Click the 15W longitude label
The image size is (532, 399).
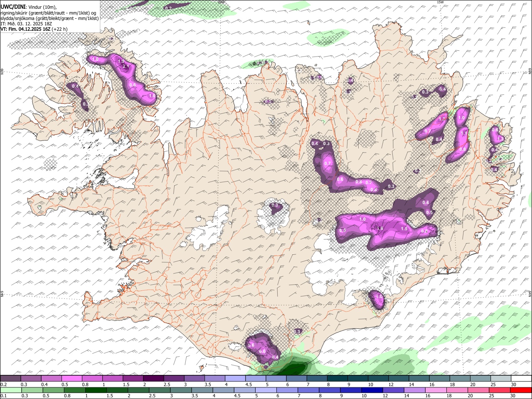tap(440, 2)
